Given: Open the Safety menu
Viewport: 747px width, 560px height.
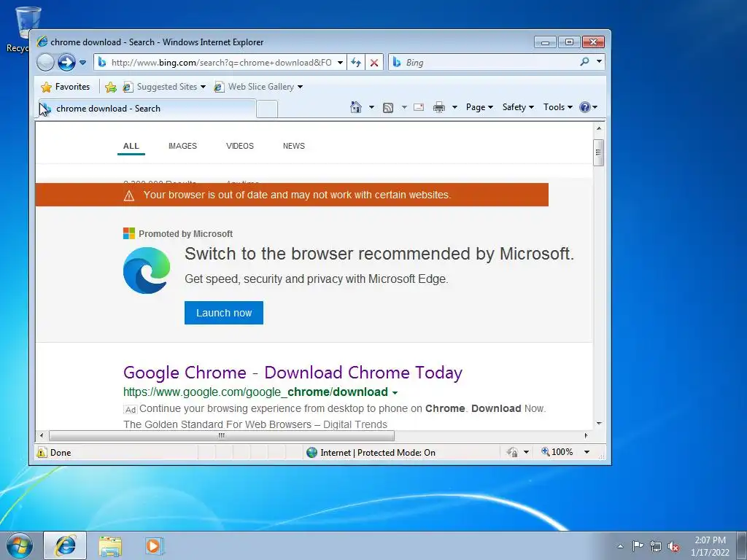Looking at the screenshot, I should tap(518, 107).
